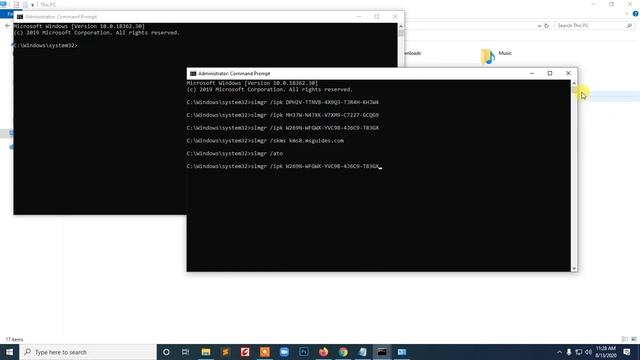Click the File Explorer search magnifier icon
Viewport: 640px width, 360px height.
[629, 26]
